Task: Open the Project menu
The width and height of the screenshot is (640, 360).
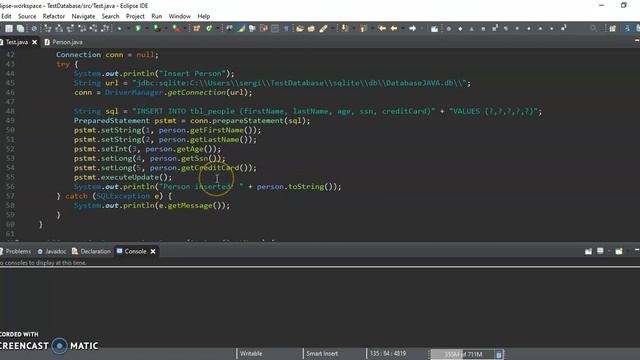Action: [135, 16]
